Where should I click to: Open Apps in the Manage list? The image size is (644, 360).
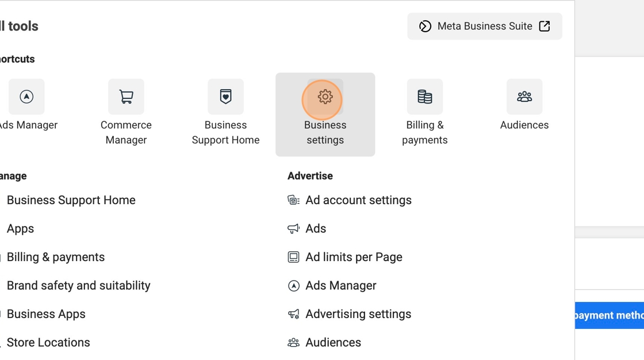click(20, 229)
